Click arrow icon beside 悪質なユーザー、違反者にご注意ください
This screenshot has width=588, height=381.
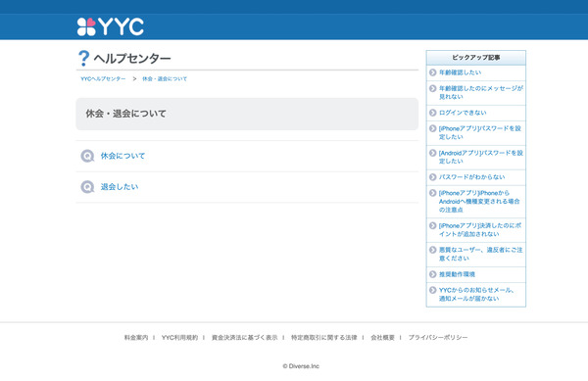click(x=433, y=250)
